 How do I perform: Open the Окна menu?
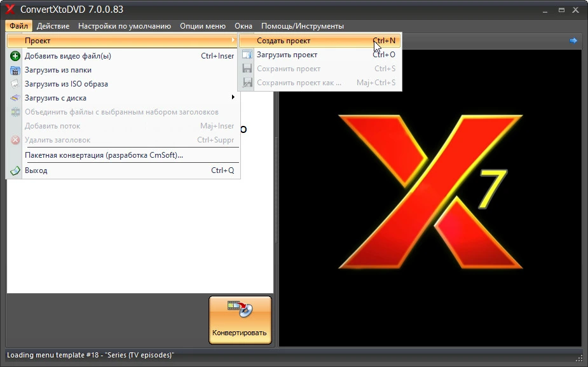[x=243, y=26]
